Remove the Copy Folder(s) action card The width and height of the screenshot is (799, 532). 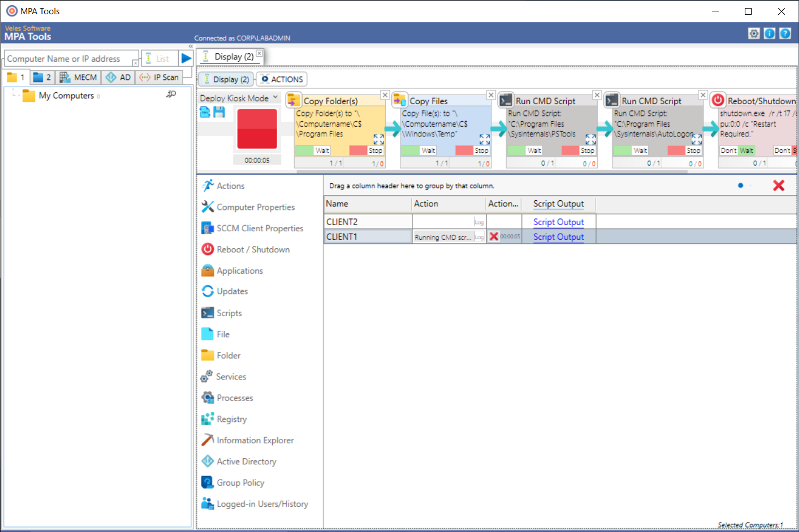pos(385,95)
